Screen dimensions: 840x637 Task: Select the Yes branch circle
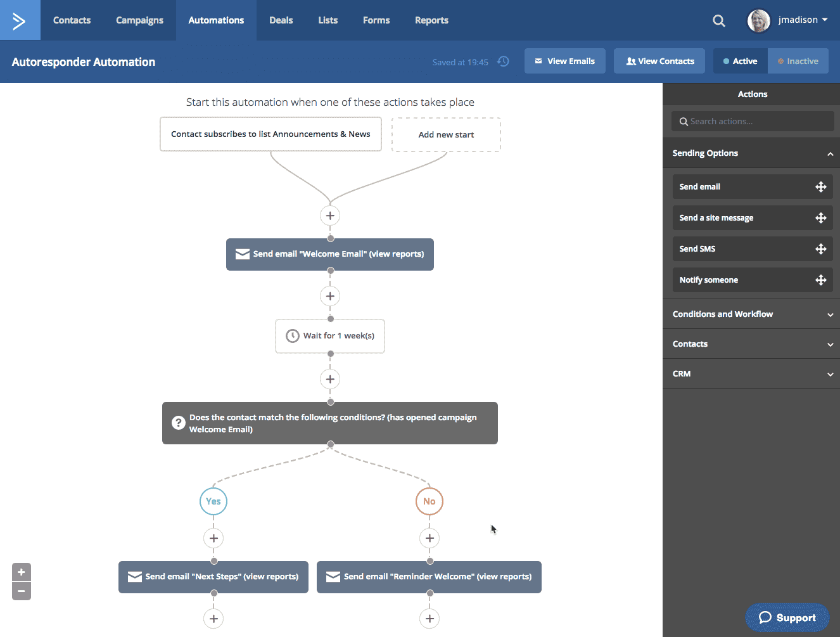coord(213,501)
